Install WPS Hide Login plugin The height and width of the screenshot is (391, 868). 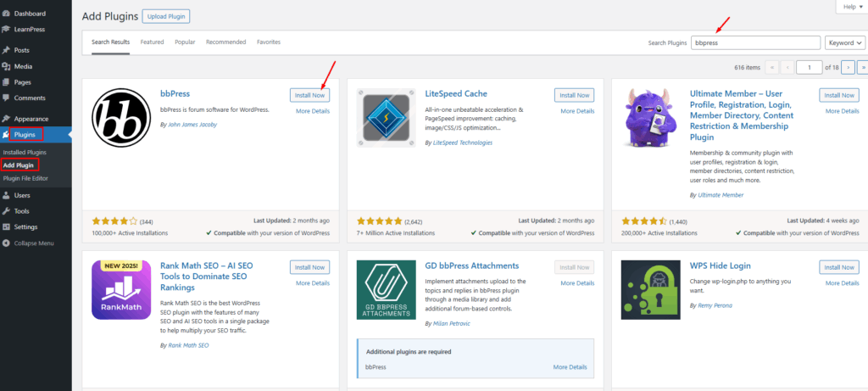pyautogui.click(x=839, y=267)
